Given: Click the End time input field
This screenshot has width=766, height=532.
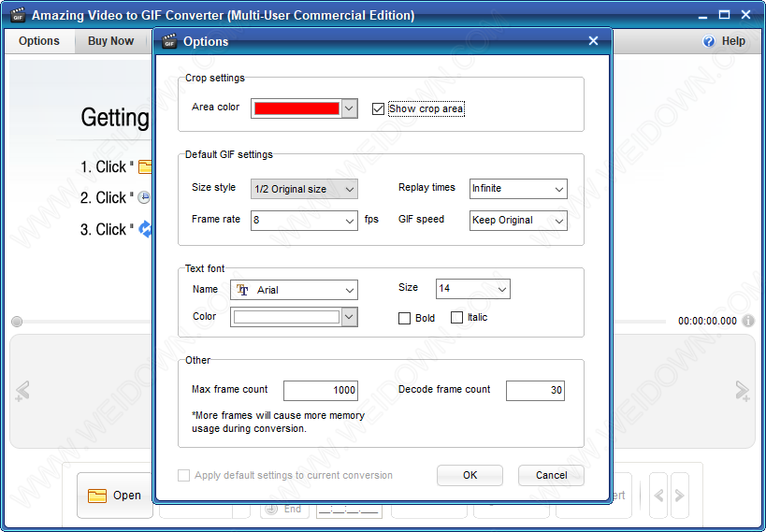Looking at the screenshot, I should click(x=349, y=510).
